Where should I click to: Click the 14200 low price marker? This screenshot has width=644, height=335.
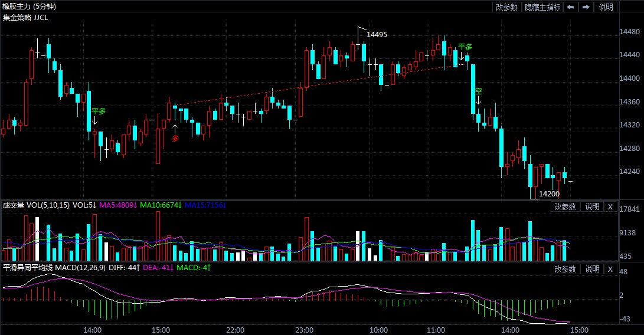(549, 193)
